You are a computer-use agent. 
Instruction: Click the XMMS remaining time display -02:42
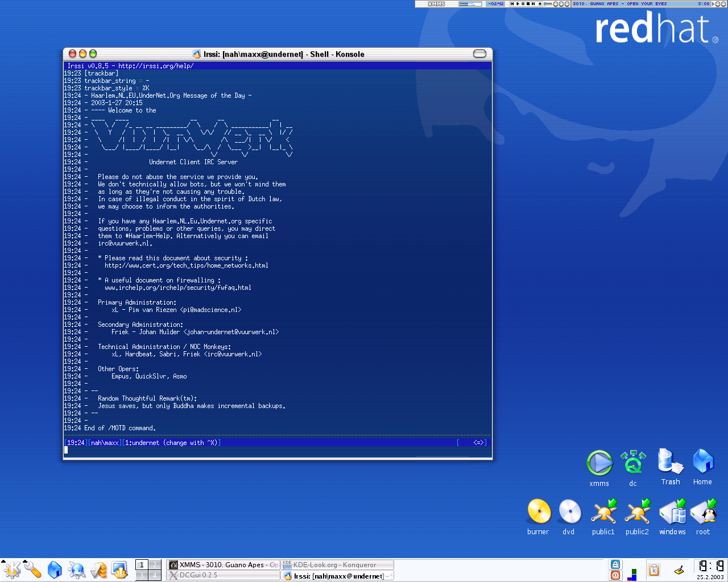(x=495, y=4)
